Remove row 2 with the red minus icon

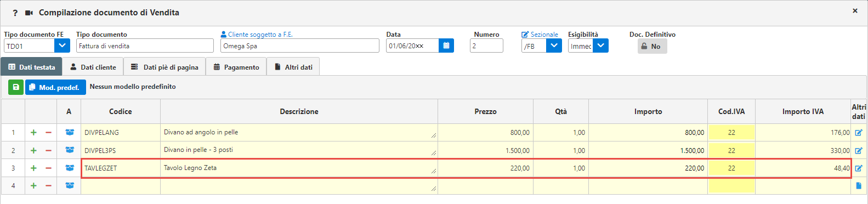click(48, 150)
